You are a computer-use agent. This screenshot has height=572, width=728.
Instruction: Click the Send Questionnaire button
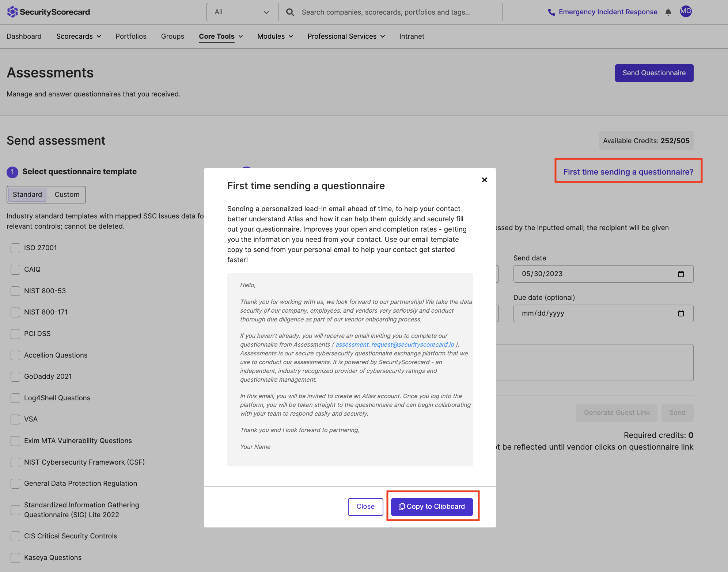[654, 73]
